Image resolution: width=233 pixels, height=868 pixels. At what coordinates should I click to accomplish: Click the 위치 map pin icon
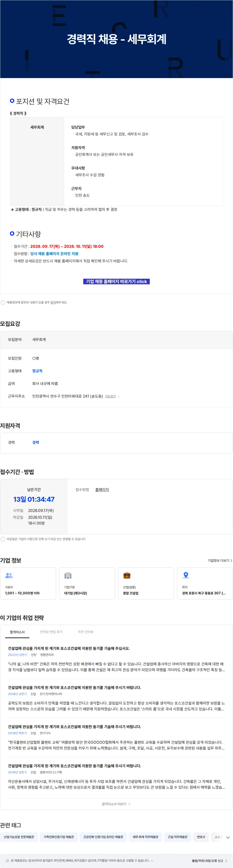(x=186, y=575)
